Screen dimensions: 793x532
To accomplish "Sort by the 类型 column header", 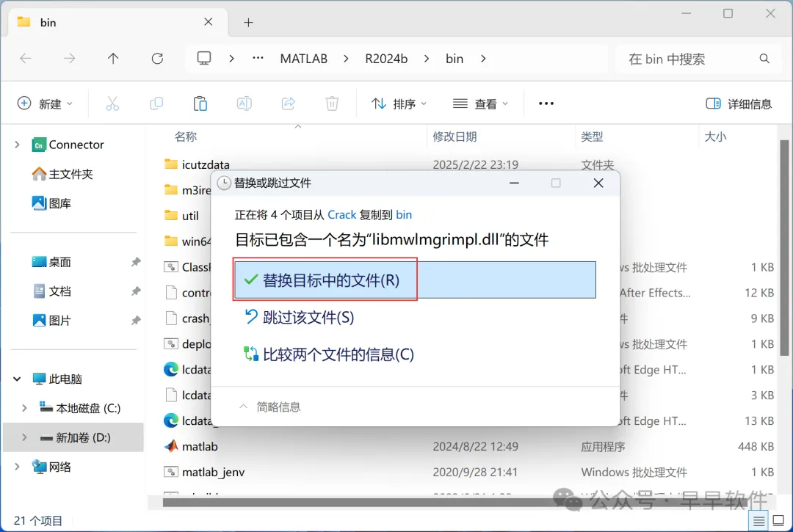I will [x=592, y=136].
